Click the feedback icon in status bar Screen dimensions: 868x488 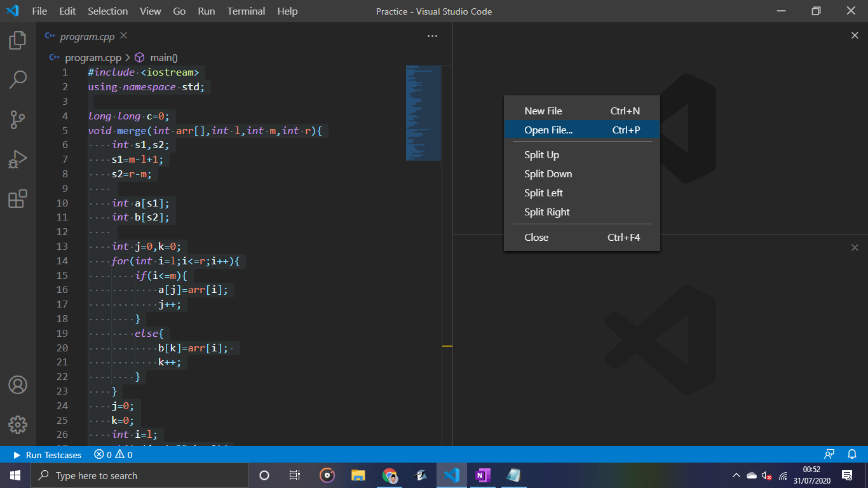point(829,455)
